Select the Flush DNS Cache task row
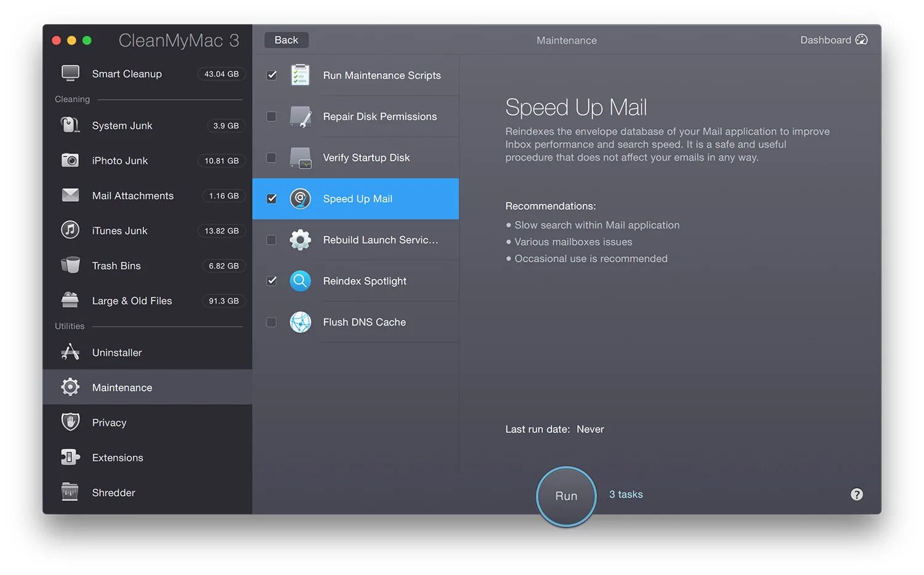This screenshot has height=575, width=924. pyautogui.click(x=356, y=322)
